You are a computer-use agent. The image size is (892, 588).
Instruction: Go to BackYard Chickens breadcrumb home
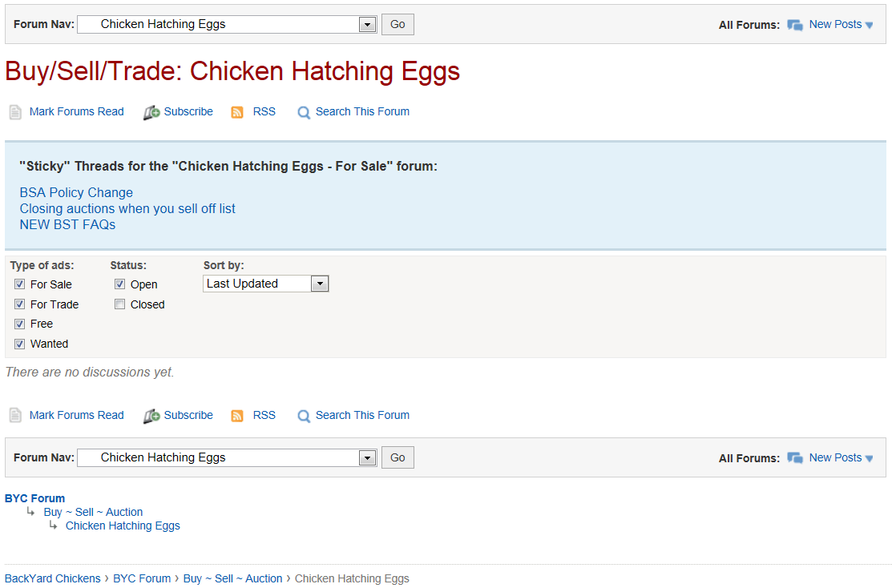click(x=53, y=578)
